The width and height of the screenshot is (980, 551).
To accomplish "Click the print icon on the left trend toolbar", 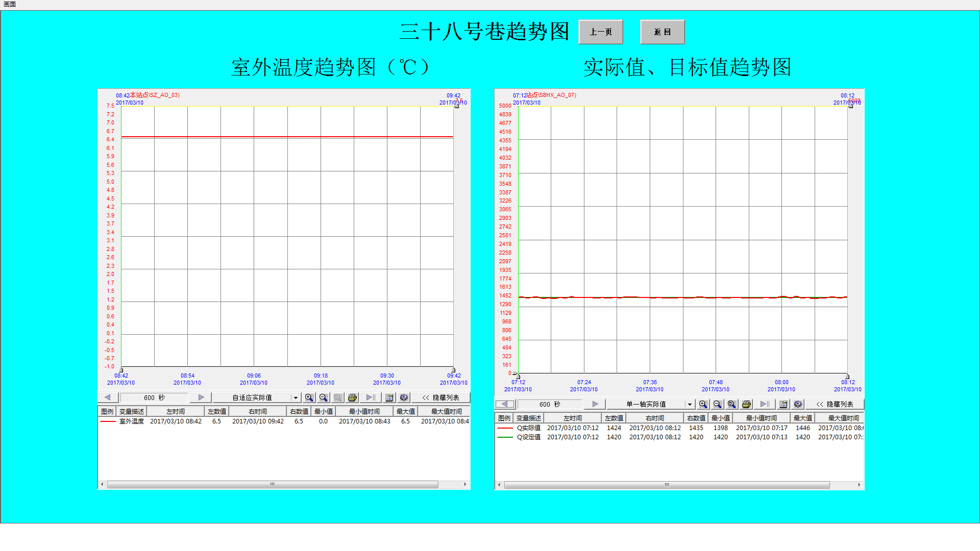I will coord(352,397).
